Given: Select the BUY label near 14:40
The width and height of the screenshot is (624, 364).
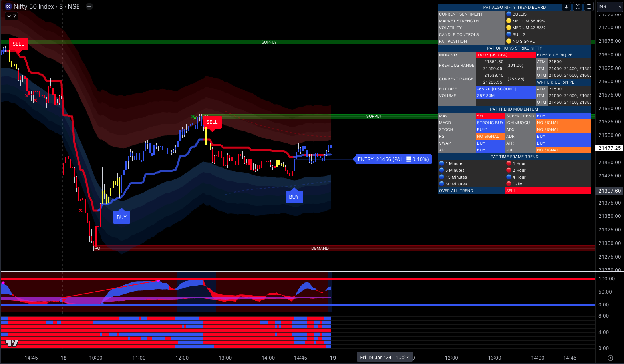Looking at the screenshot, I should (x=294, y=197).
